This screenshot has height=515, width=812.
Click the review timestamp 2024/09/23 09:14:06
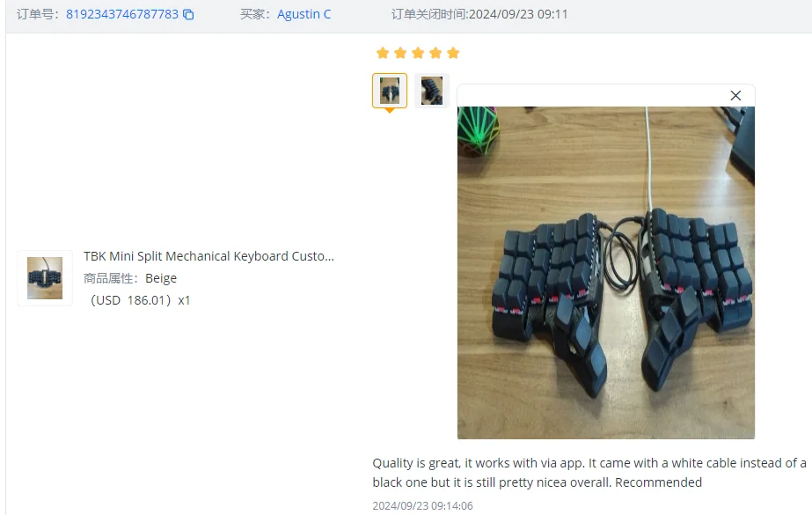(x=422, y=505)
